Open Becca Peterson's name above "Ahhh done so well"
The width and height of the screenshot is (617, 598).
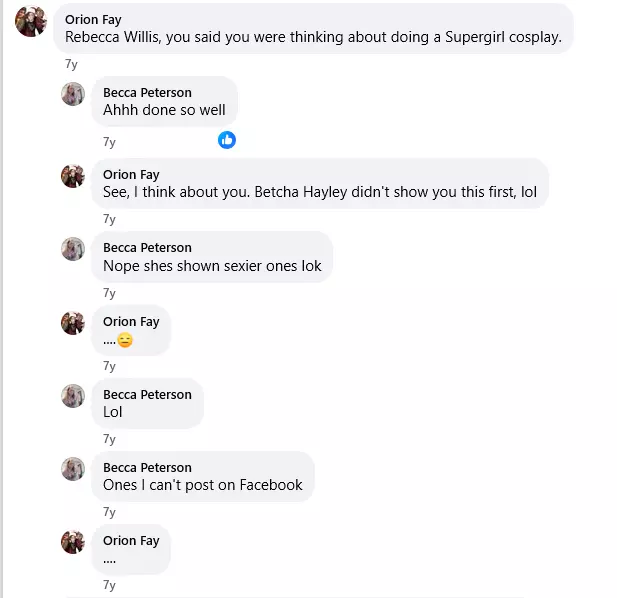coord(147,92)
